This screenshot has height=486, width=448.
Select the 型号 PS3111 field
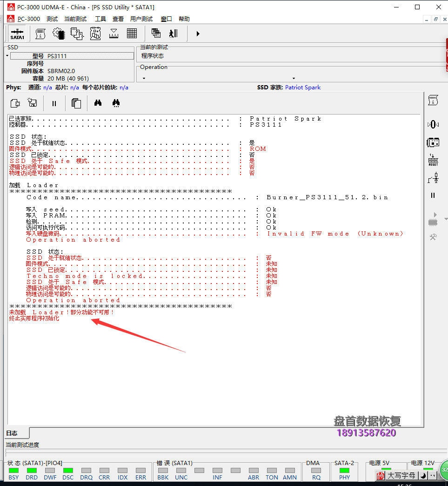(x=72, y=56)
